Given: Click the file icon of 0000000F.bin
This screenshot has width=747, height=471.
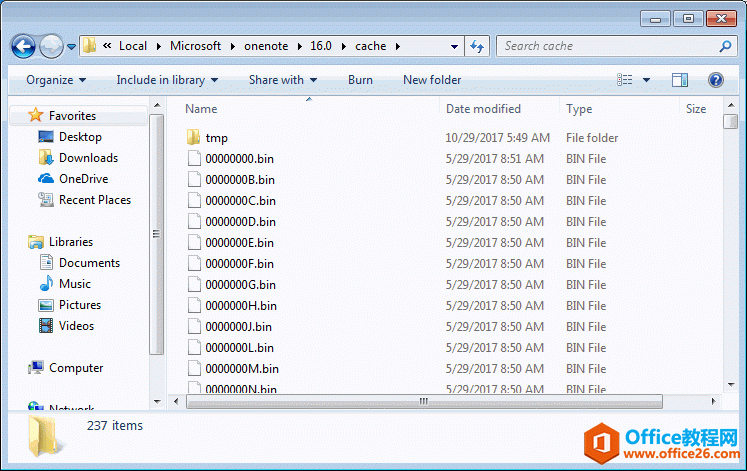Looking at the screenshot, I should (x=194, y=263).
